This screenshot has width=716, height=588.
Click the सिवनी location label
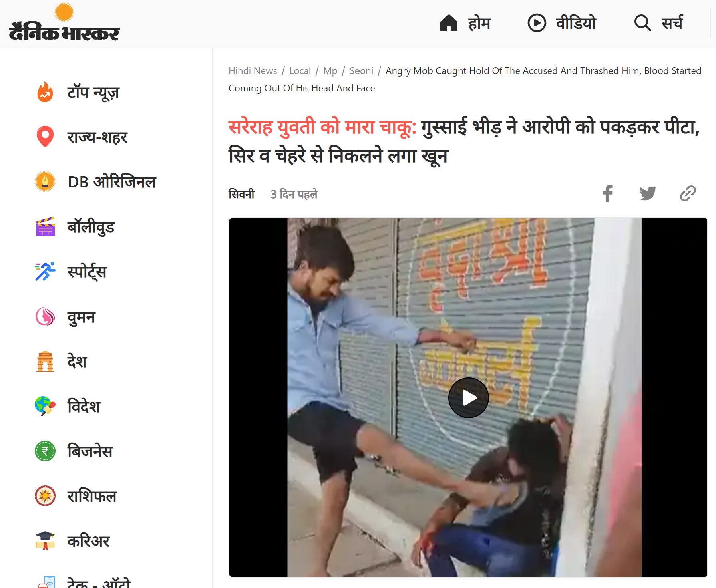(x=241, y=194)
